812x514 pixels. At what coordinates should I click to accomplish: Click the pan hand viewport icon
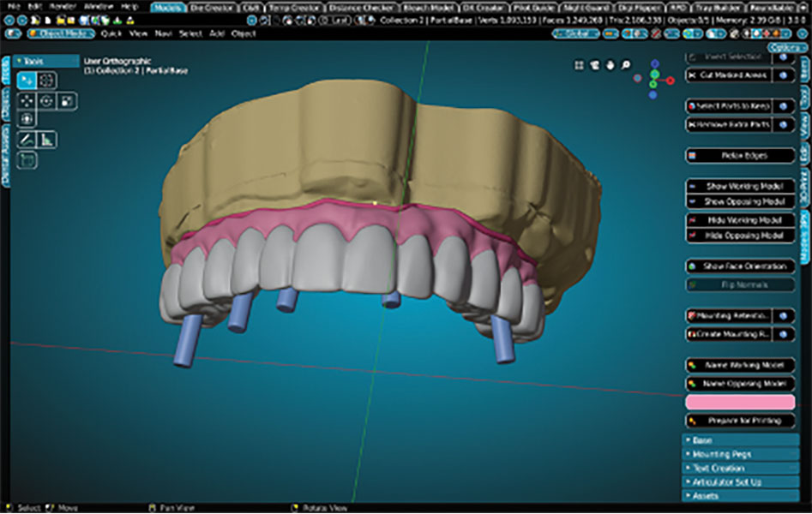point(610,65)
